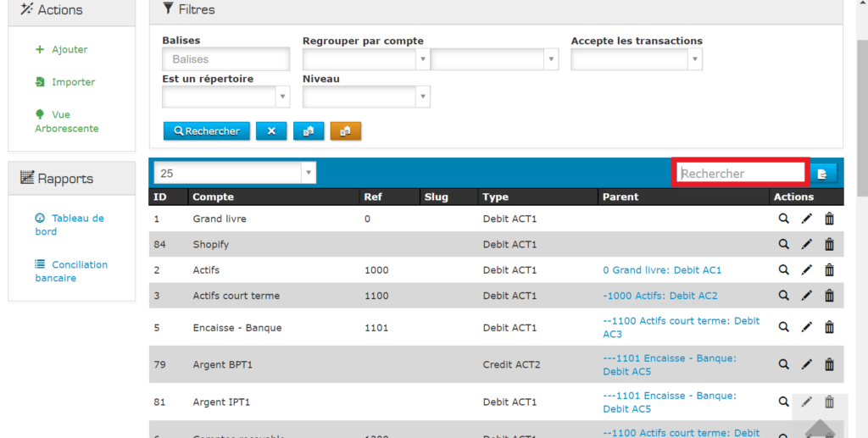Click the export icon beside the search box
Viewport: 868px width, 438px height.
pyautogui.click(x=822, y=174)
